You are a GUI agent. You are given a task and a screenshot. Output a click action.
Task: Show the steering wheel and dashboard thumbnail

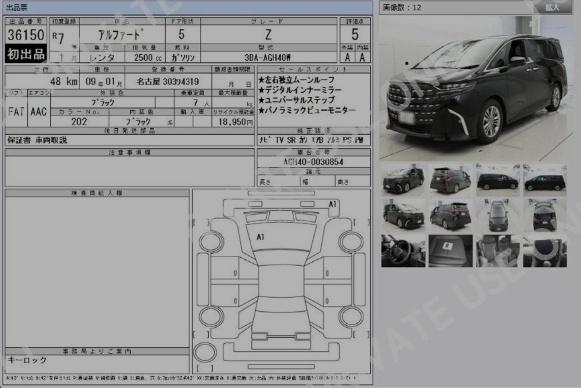click(403, 251)
